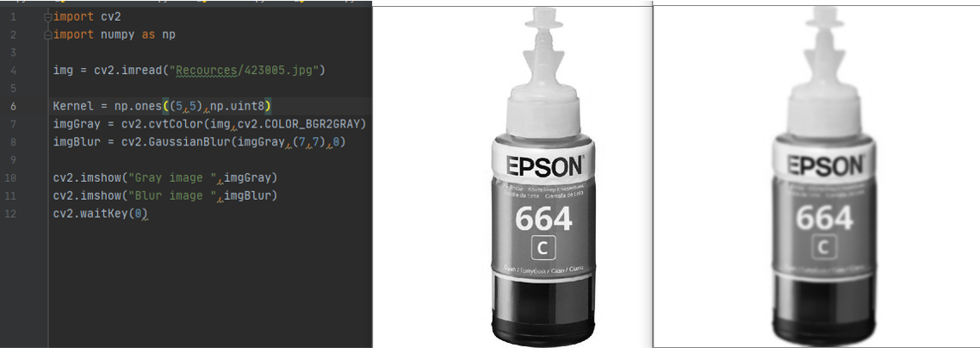Select line number 12 in the gutter
The width and height of the screenshot is (980, 348).
click(x=14, y=214)
